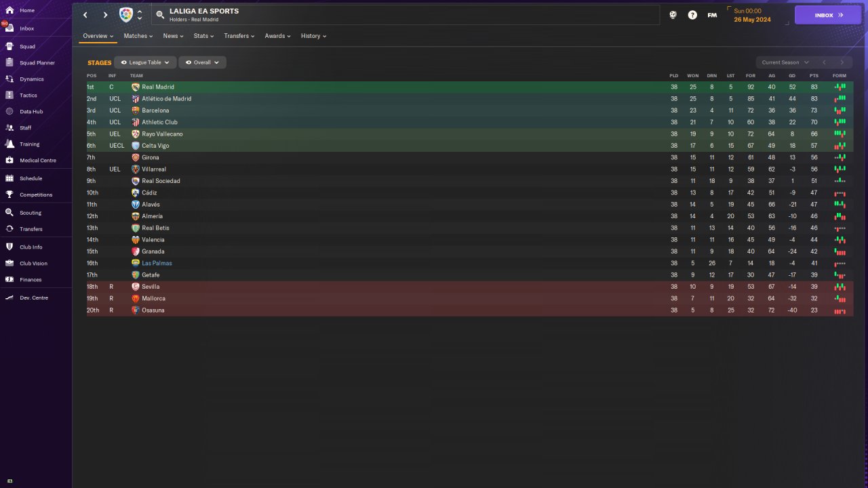Open the Tactics screen
868x488 pixels.
click(28, 96)
